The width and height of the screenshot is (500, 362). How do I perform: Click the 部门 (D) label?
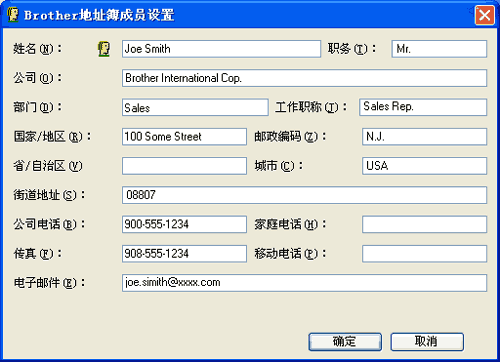pos(38,107)
